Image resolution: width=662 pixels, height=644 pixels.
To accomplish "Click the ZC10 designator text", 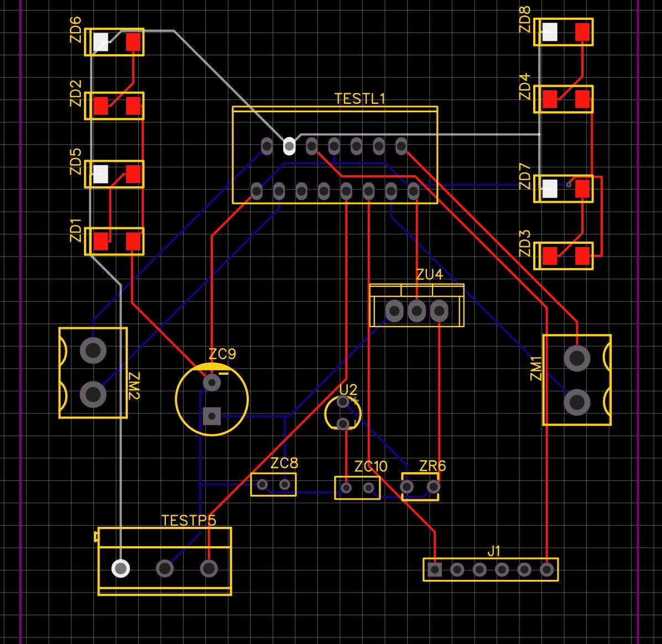I will pos(371,467).
